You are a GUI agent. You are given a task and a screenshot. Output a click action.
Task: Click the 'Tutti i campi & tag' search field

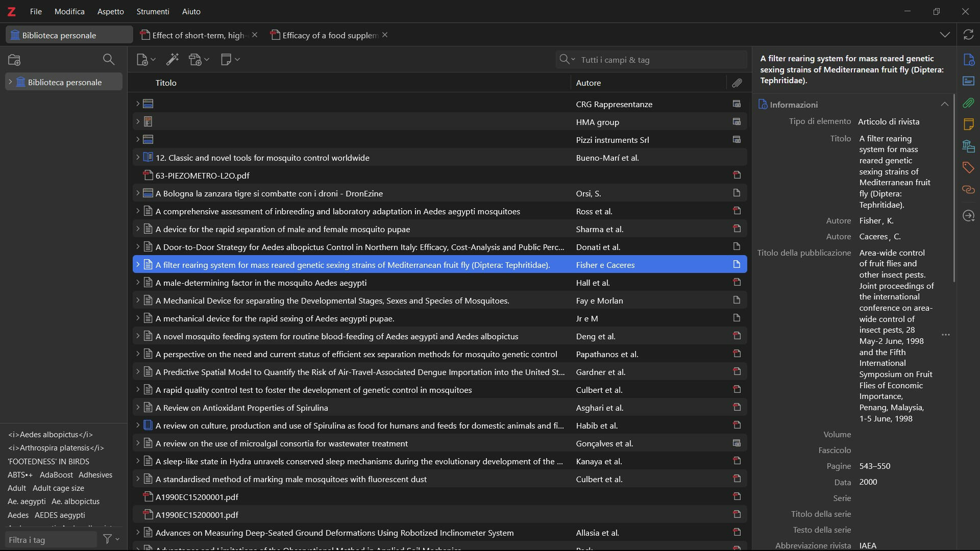658,60
